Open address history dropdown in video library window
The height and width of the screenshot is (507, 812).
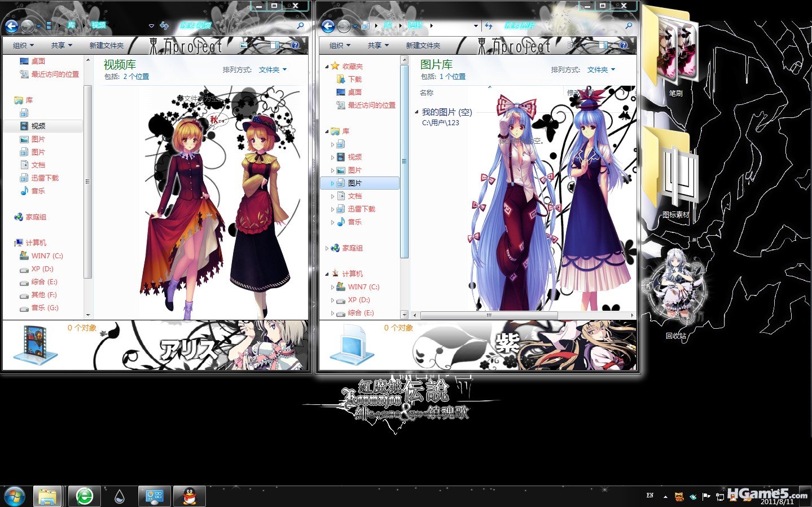[x=151, y=26]
